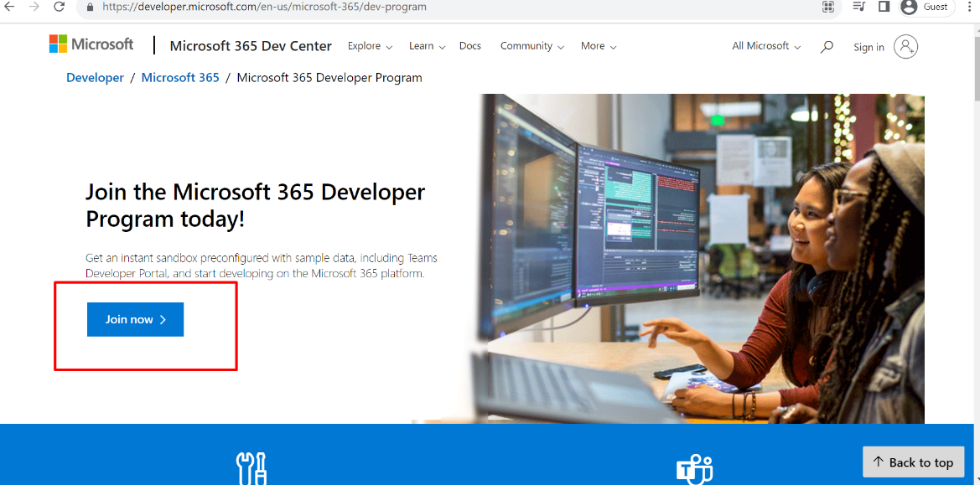
Task: Open the Guest profile button
Action: (927, 8)
